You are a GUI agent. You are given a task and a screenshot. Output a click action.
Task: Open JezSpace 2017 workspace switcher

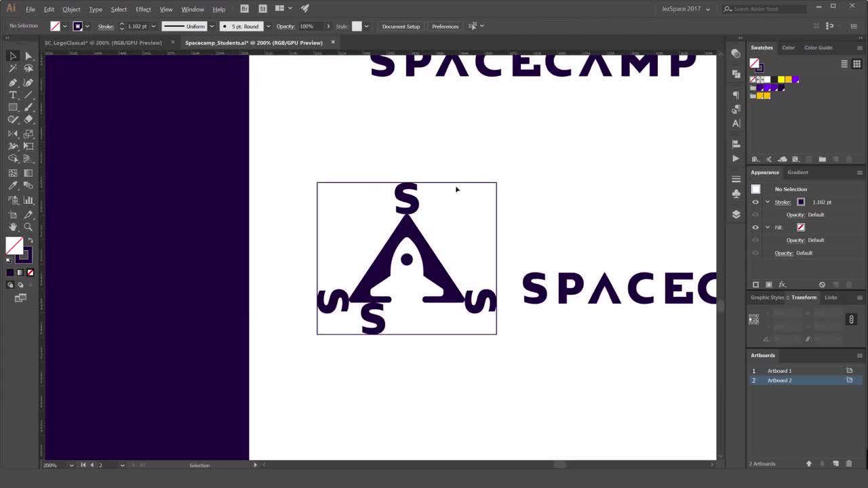click(x=686, y=9)
